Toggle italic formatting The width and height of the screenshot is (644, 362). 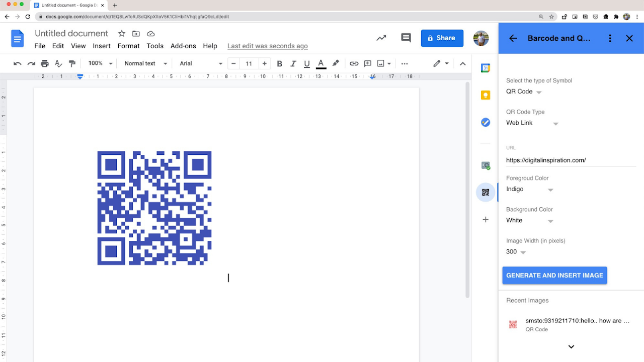tap(293, 63)
